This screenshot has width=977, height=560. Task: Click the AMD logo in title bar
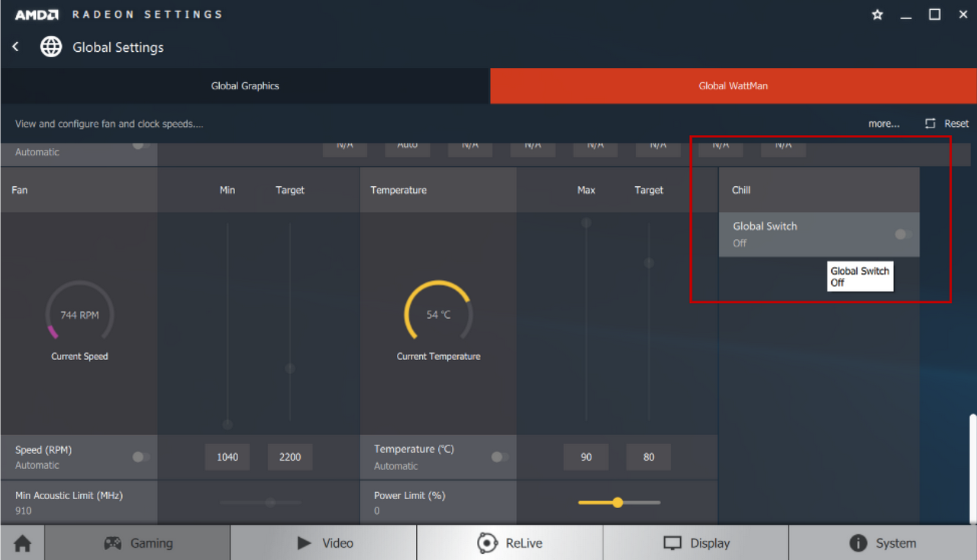(38, 14)
